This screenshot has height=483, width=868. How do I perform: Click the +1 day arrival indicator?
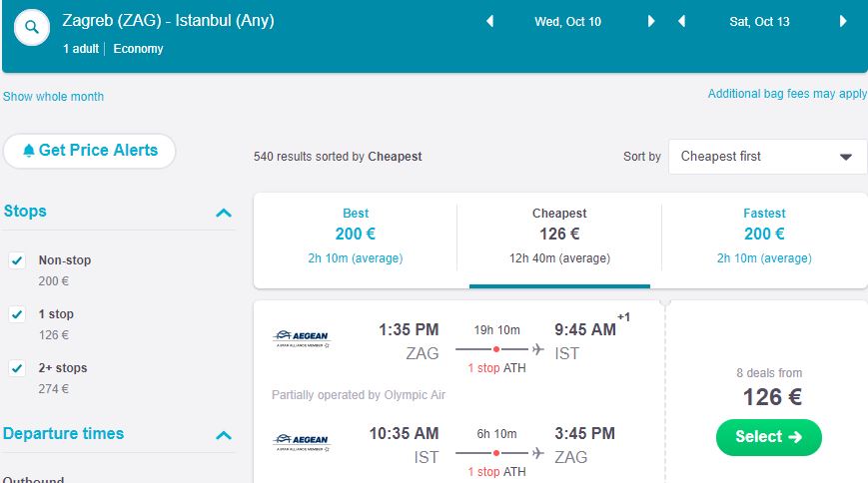623,317
